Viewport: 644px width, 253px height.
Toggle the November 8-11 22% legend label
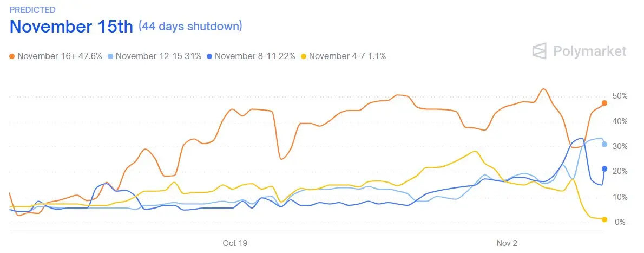coord(255,56)
